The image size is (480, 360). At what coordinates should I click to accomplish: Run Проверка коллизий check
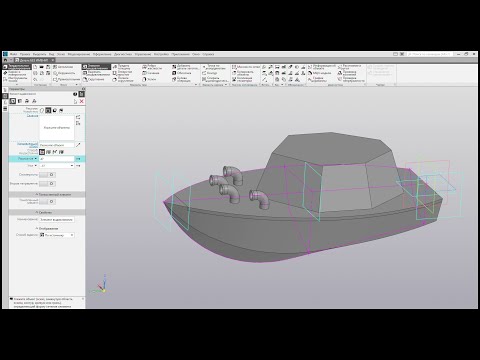[347, 73]
